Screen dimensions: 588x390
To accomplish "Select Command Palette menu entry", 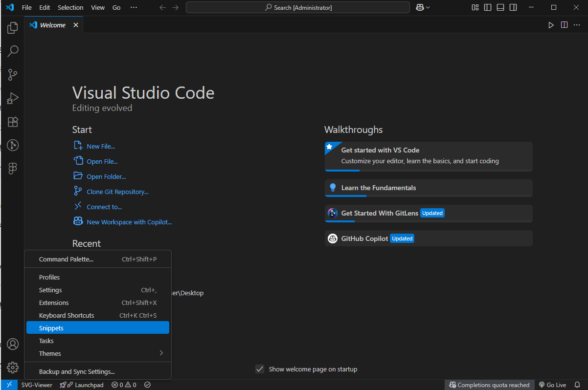I will pos(98,259).
